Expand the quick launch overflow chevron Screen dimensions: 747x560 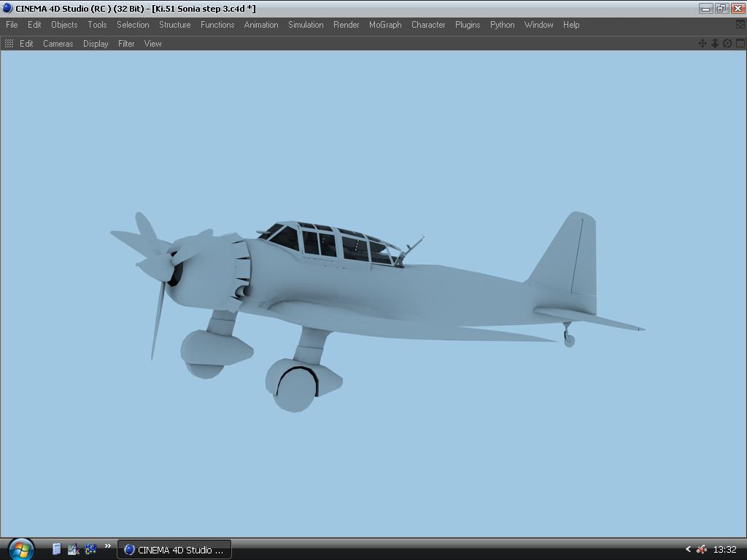(x=108, y=546)
